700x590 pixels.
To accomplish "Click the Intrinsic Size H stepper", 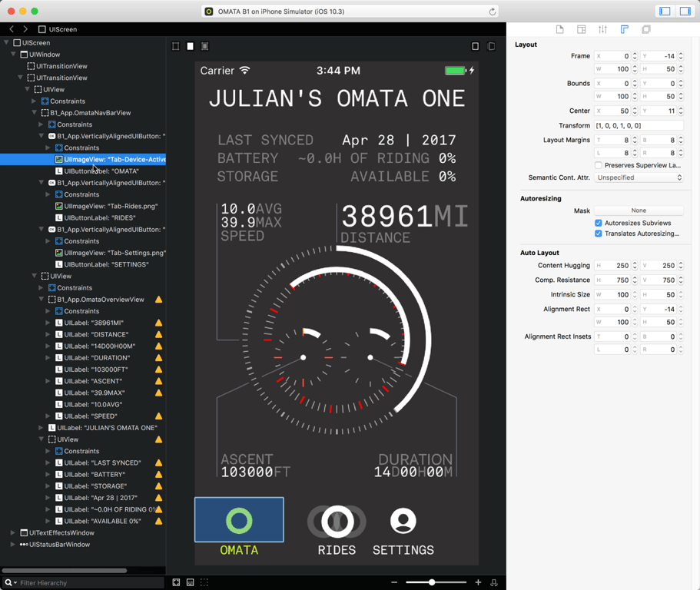I will [681, 294].
